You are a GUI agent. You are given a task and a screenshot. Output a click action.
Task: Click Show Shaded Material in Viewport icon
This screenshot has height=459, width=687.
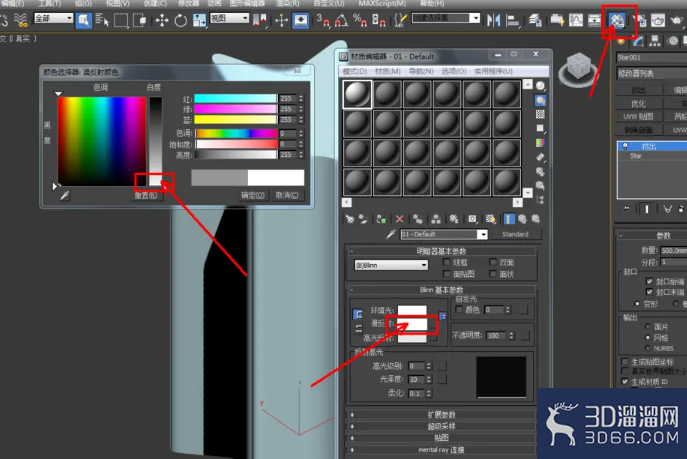[491, 219]
